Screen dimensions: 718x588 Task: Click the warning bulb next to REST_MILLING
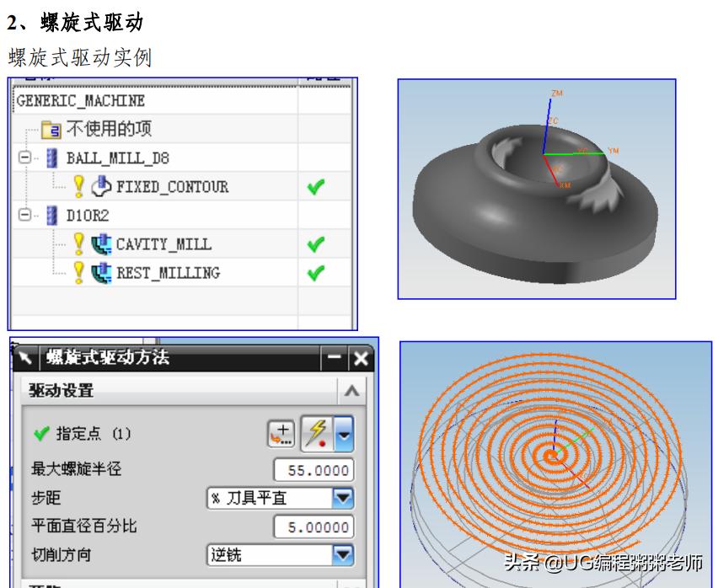click(78, 273)
